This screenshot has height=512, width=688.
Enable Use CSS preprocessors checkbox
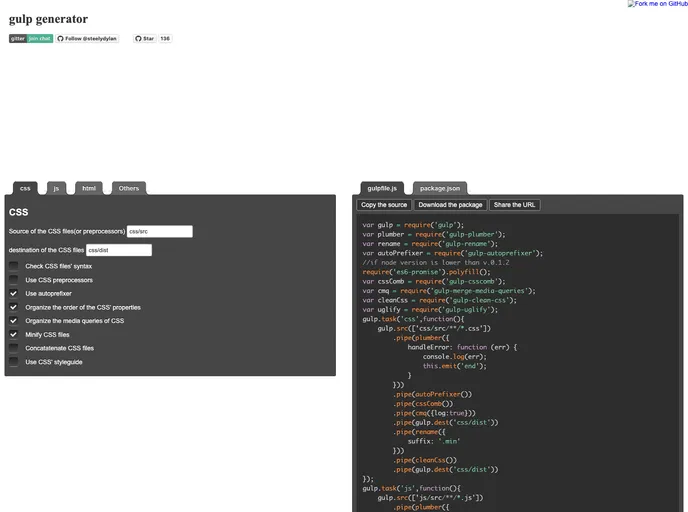[x=14, y=280]
